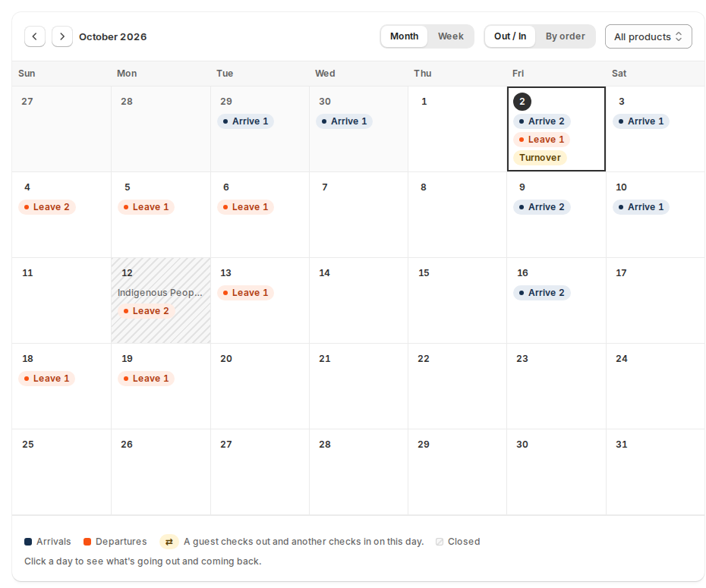Select October 29 in the last row
The image size is (706, 588).
point(458,472)
